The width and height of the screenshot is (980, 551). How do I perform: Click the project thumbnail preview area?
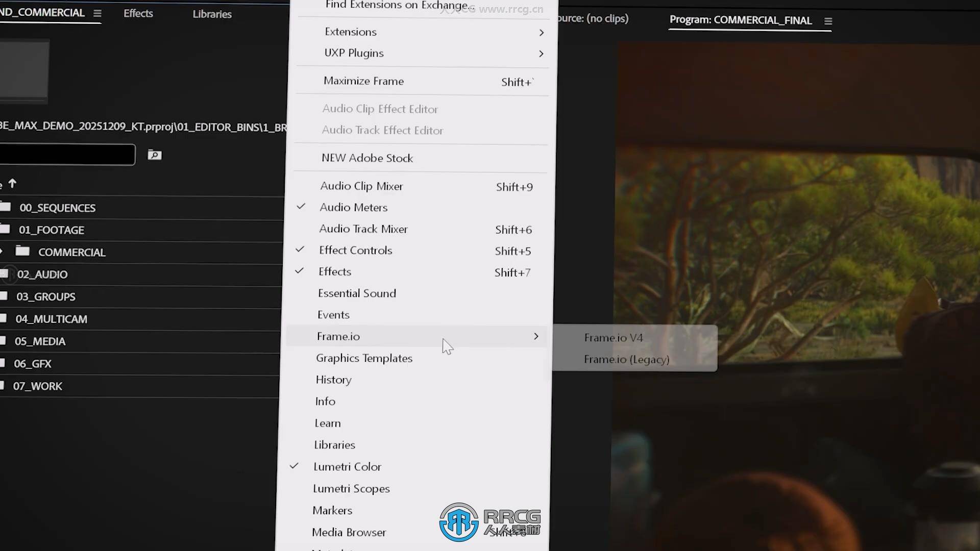(x=24, y=71)
